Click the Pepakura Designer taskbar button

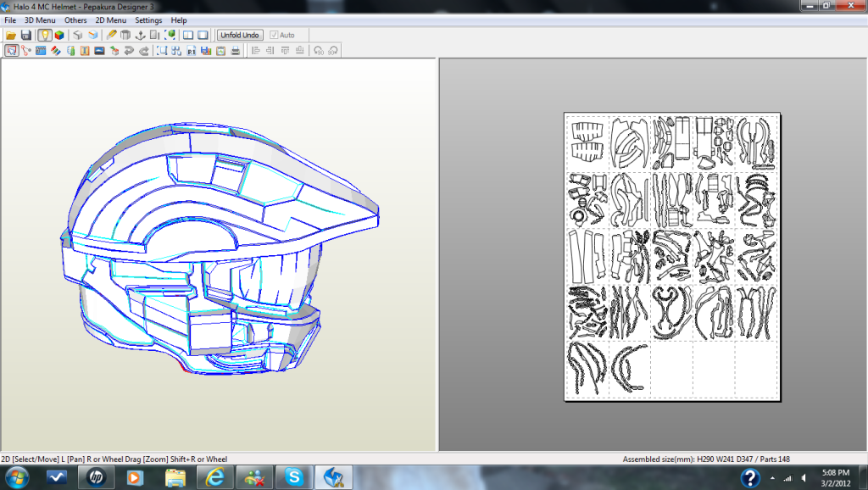pos(334,477)
